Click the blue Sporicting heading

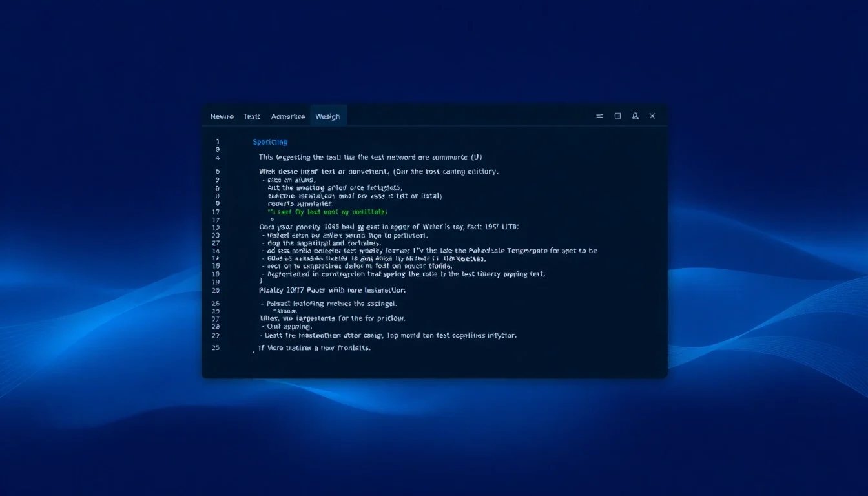tap(270, 142)
